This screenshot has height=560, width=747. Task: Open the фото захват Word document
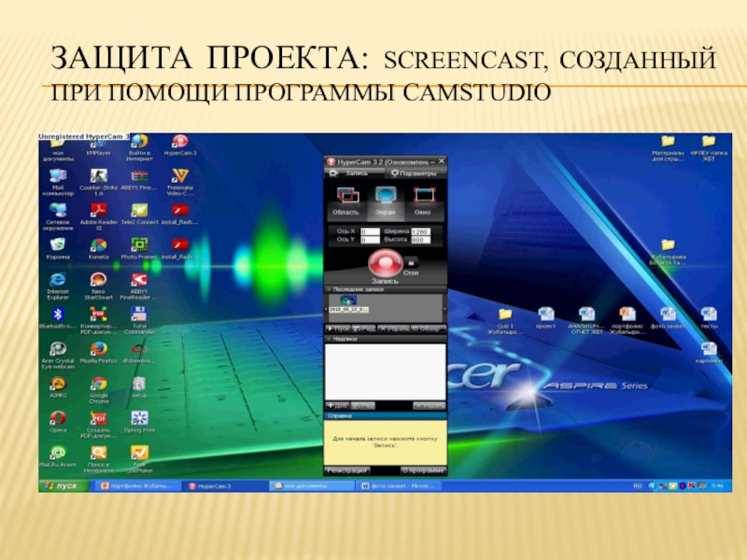(668, 318)
